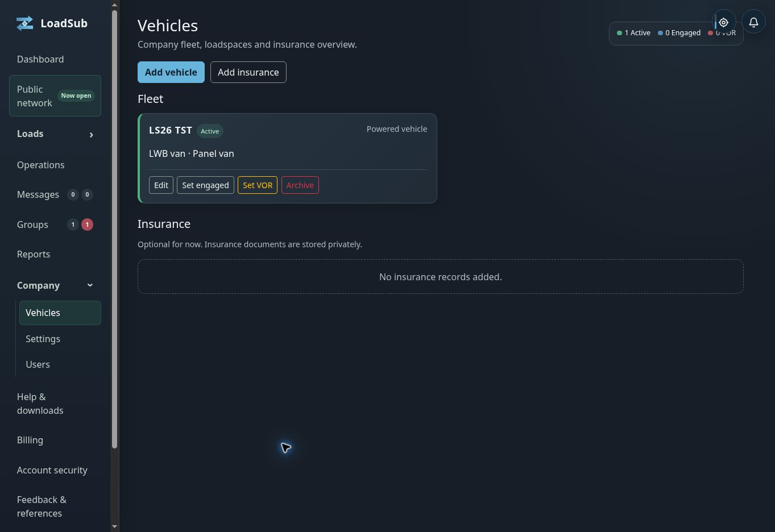Viewport: 775px width, 532px height.
Task: Expand the Loads submenu chevron
Action: point(91,135)
